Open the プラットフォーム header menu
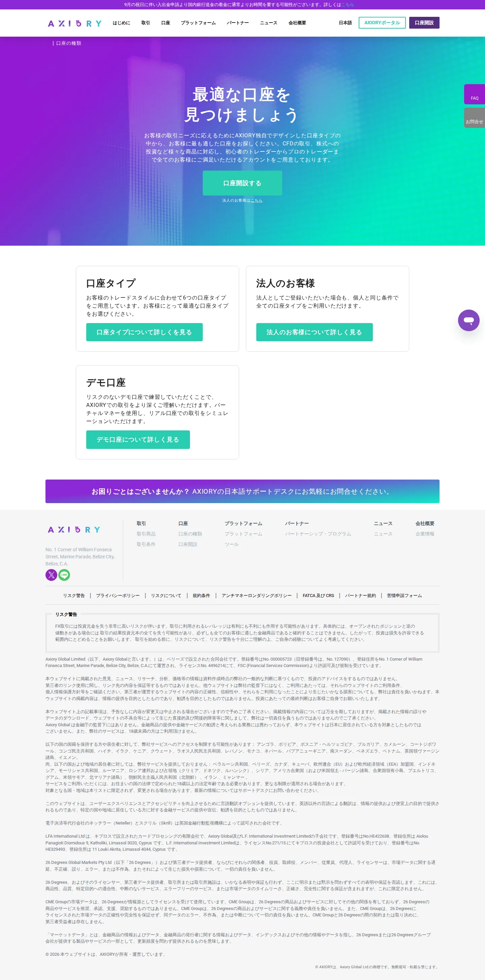The width and height of the screenshot is (485, 980). (198, 23)
